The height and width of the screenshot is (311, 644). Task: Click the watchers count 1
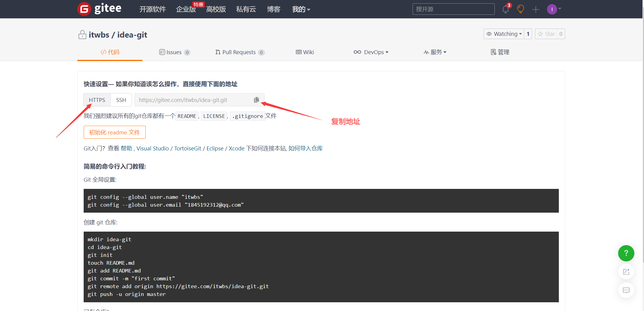point(528,34)
